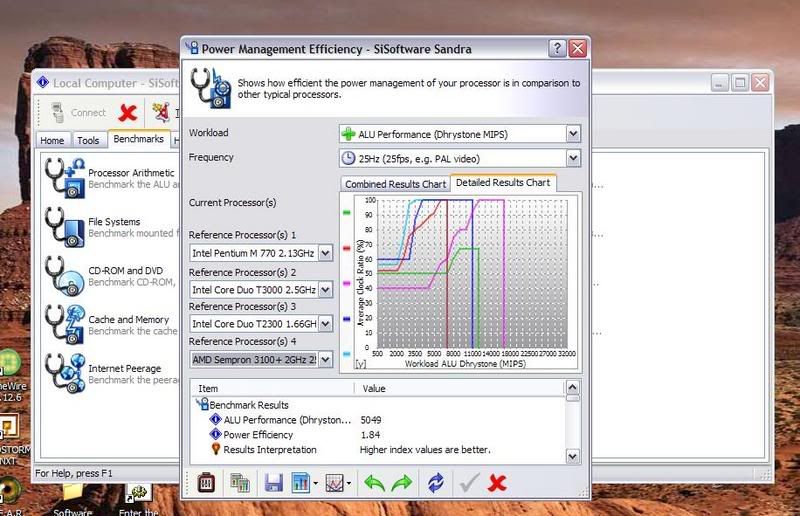Open Internet Peerage benchmark icon
The height and width of the screenshot is (516, 800).
pyautogui.click(x=64, y=373)
